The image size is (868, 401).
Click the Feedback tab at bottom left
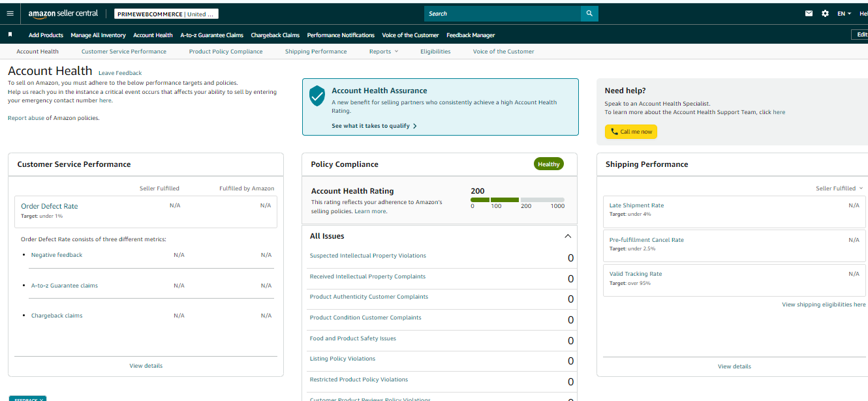(x=27, y=398)
